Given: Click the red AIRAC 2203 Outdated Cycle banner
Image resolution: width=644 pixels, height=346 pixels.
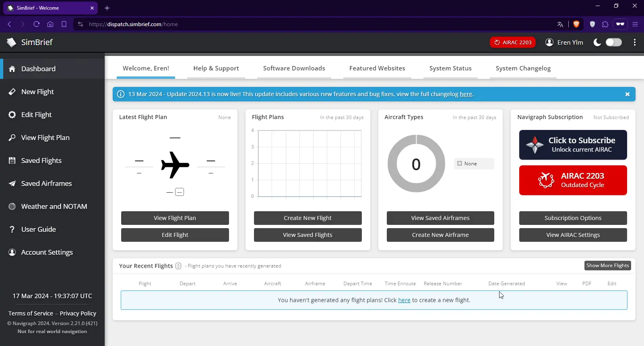Looking at the screenshot, I should (x=573, y=180).
